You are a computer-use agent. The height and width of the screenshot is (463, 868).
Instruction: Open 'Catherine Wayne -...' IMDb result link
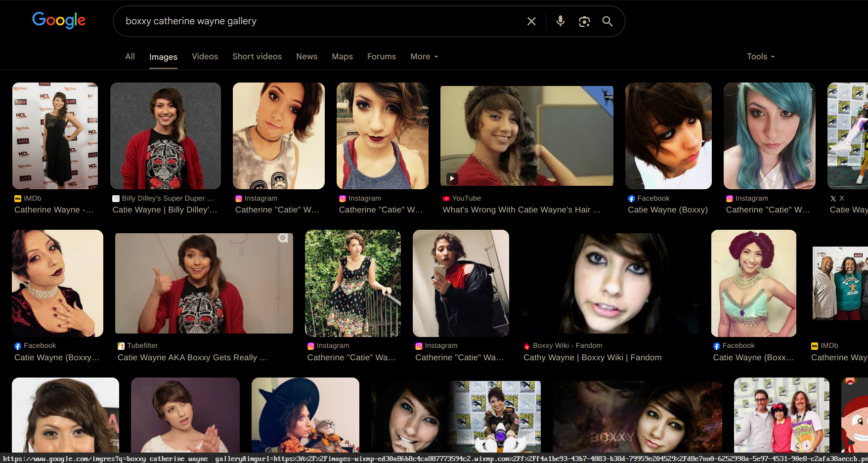pos(54,210)
